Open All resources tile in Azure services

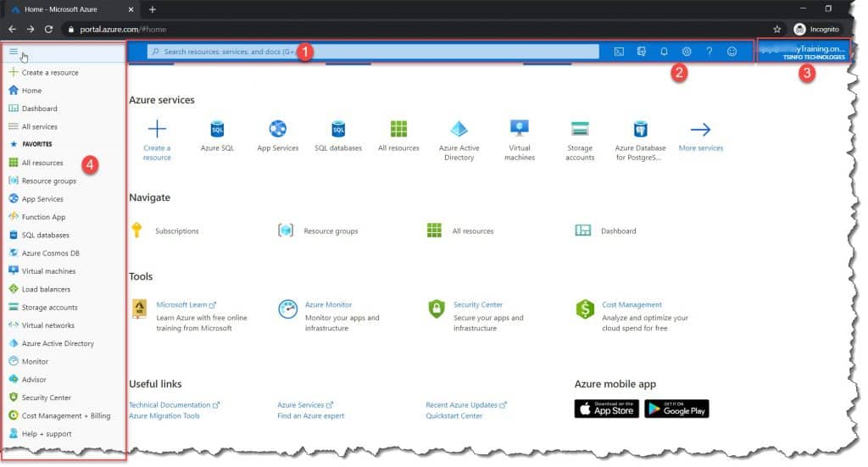click(398, 136)
